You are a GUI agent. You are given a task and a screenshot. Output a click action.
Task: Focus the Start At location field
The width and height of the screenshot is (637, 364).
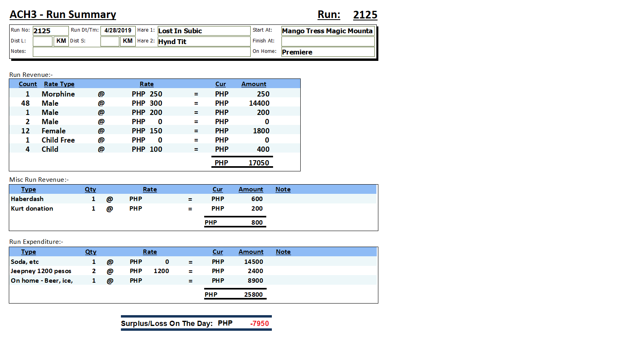tap(328, 31)
